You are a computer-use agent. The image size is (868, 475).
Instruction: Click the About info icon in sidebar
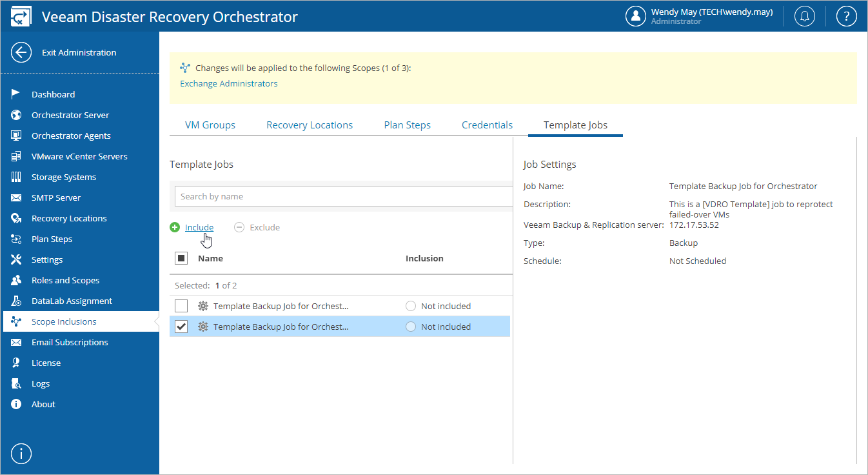pos(17,404)
